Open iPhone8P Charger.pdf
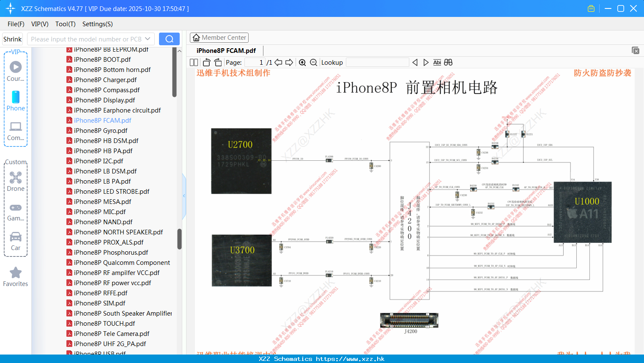Image resolution: width=644 pixels, height=363 pixels. point(105,80)
